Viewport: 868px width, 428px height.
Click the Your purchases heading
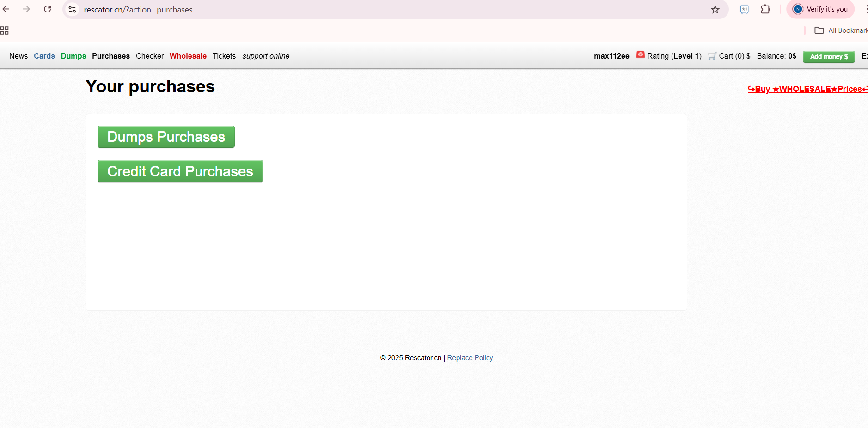pos(150,87)
